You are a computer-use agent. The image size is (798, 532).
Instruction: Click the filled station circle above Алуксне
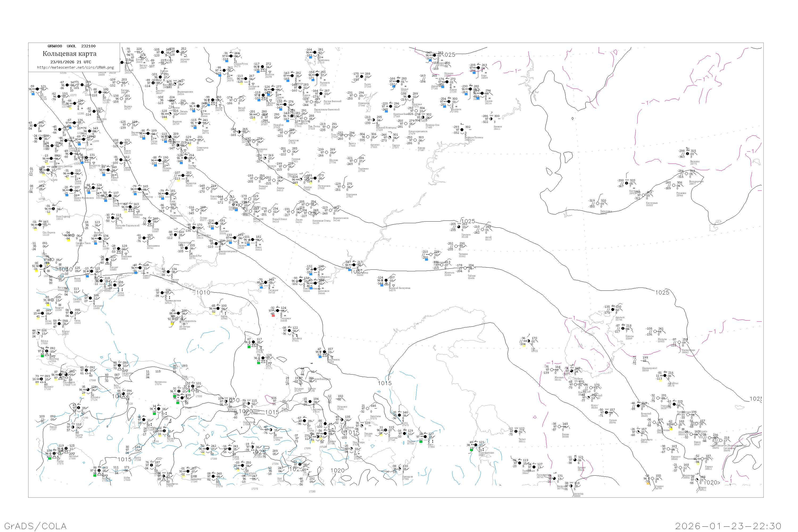click(177, 52)
